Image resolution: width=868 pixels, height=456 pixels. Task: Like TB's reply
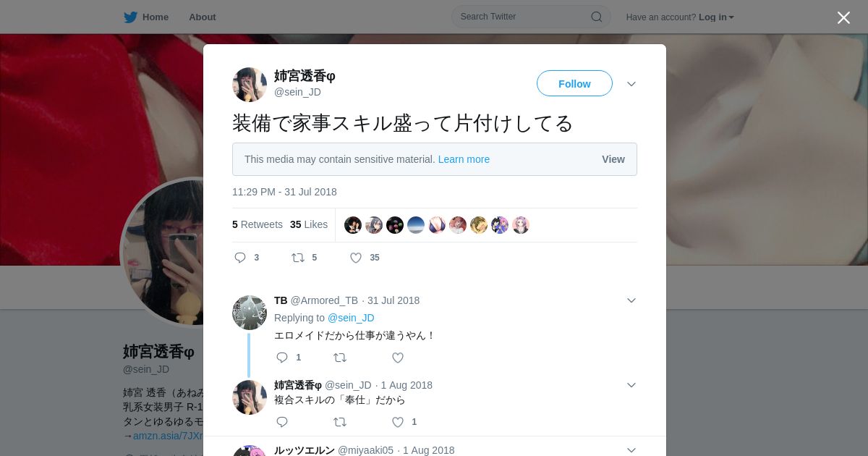click(398, 358)
